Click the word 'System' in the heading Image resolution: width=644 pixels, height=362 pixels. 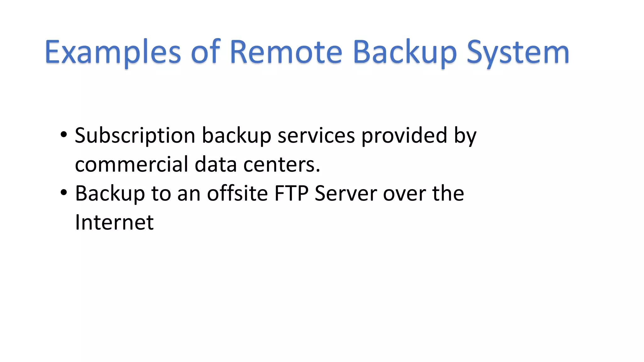tap(518, 53)
